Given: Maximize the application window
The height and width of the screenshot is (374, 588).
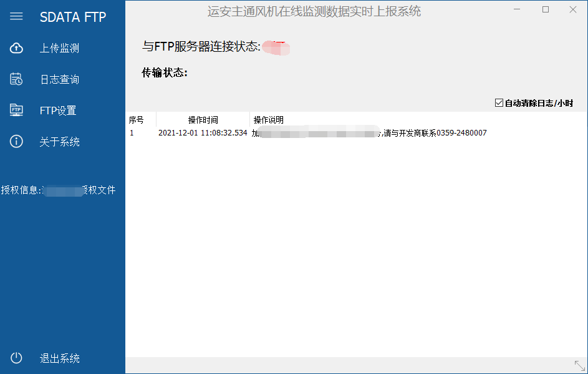Looking at the screenshot, I should [x=546, y=9].
